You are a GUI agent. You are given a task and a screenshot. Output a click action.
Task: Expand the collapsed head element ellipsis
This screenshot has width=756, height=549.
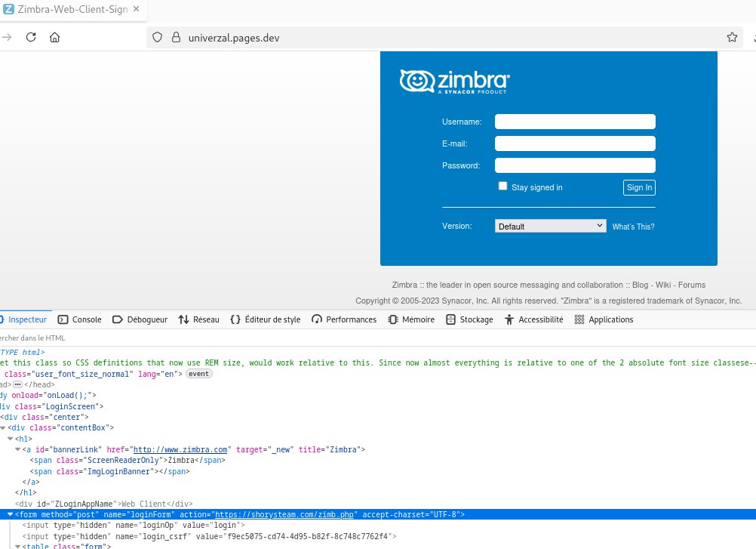click(18, 384)
